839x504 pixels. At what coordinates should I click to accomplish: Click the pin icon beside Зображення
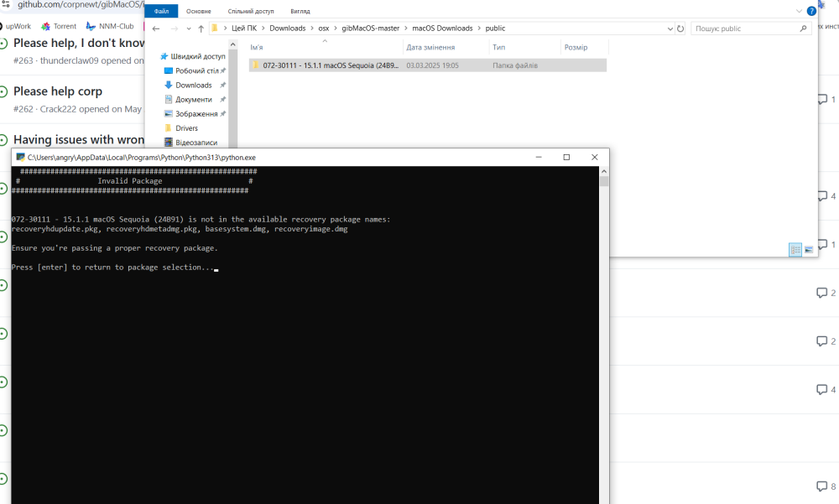(222, 114)
